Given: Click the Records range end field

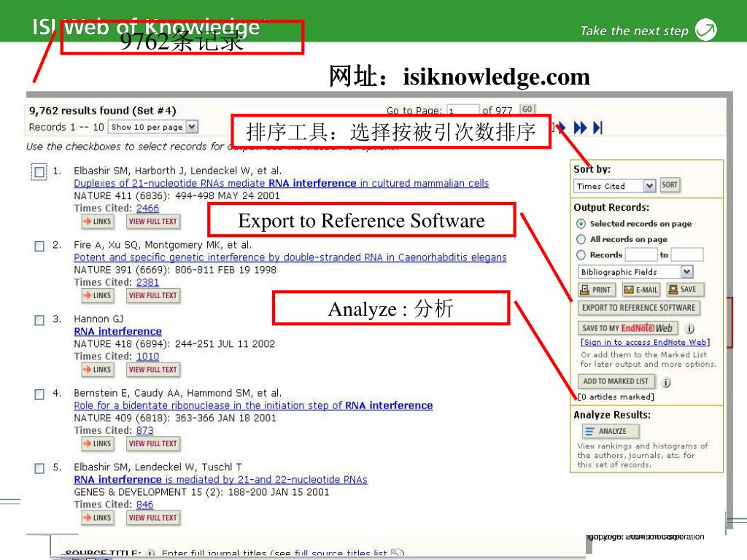Looking at the screenshot, I should pyautogui.click(x=687, y=254).
